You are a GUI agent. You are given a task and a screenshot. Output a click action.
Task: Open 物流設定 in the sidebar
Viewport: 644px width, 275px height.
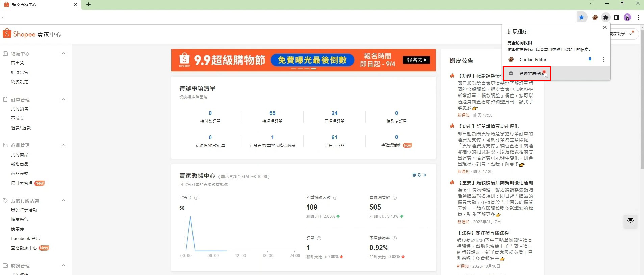(x=20, y=82)
